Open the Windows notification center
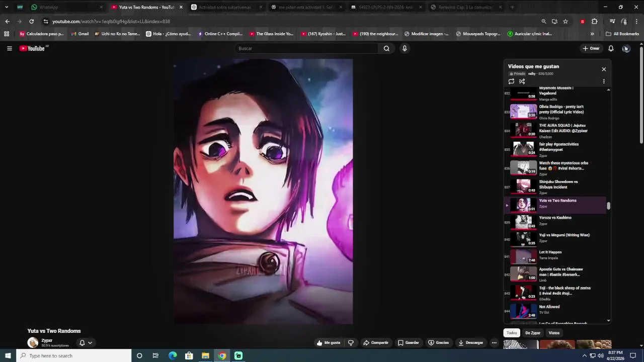This screenshot has width=644, height=362. [x=633, y=355]
